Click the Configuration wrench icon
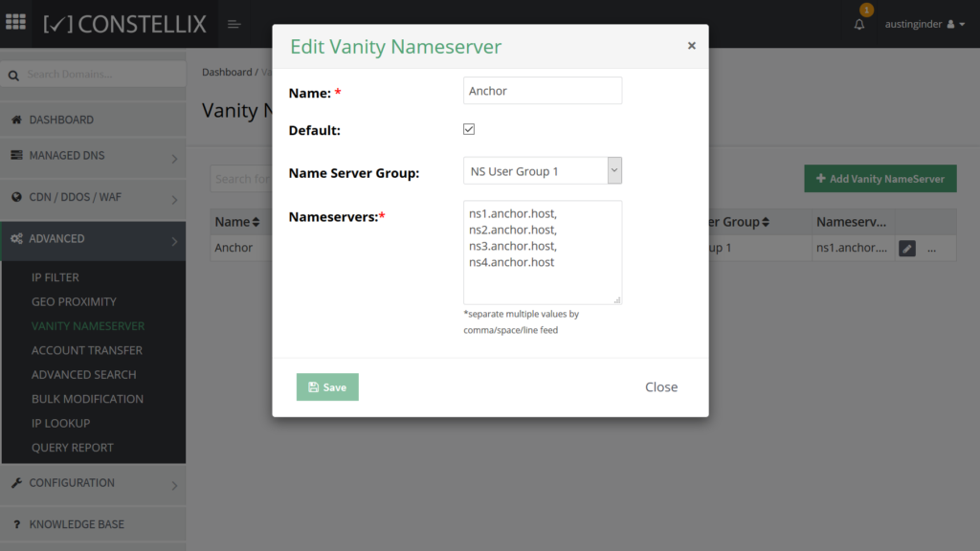Image resolution: width=980 pixels, height=551 pixels. (16, 483)
